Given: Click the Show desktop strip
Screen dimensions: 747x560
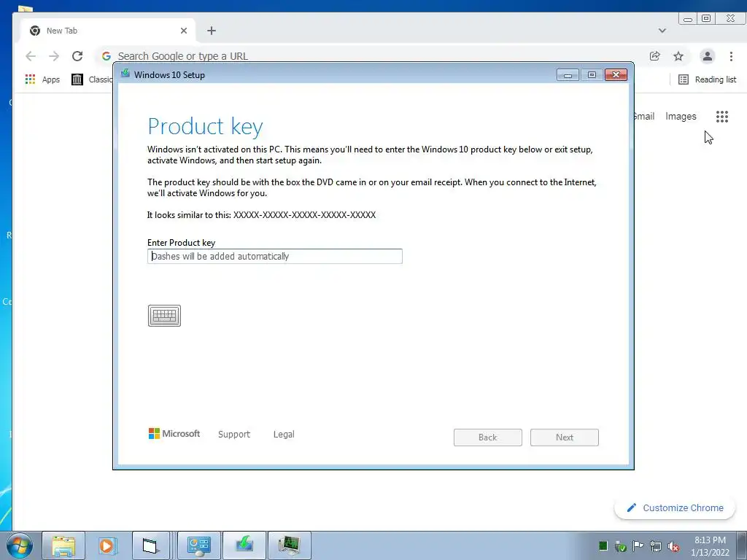Looking at the screenshot, I should 742,545.
